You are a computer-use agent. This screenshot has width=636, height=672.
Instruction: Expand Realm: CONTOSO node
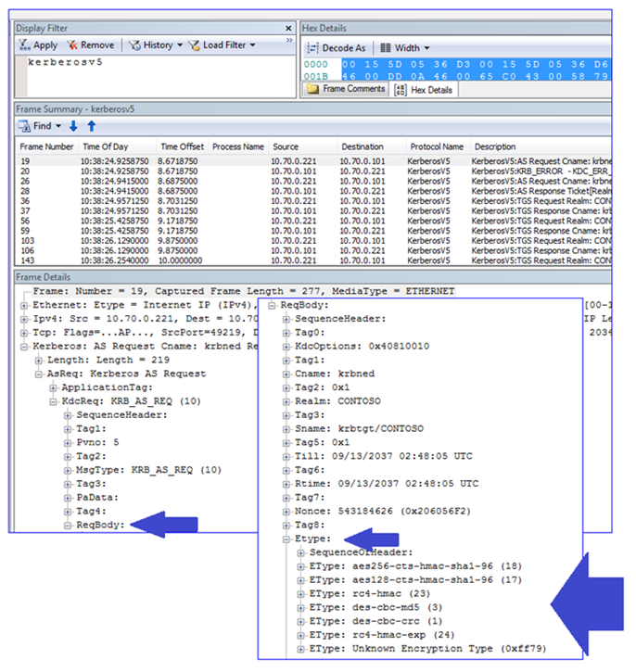286,401
